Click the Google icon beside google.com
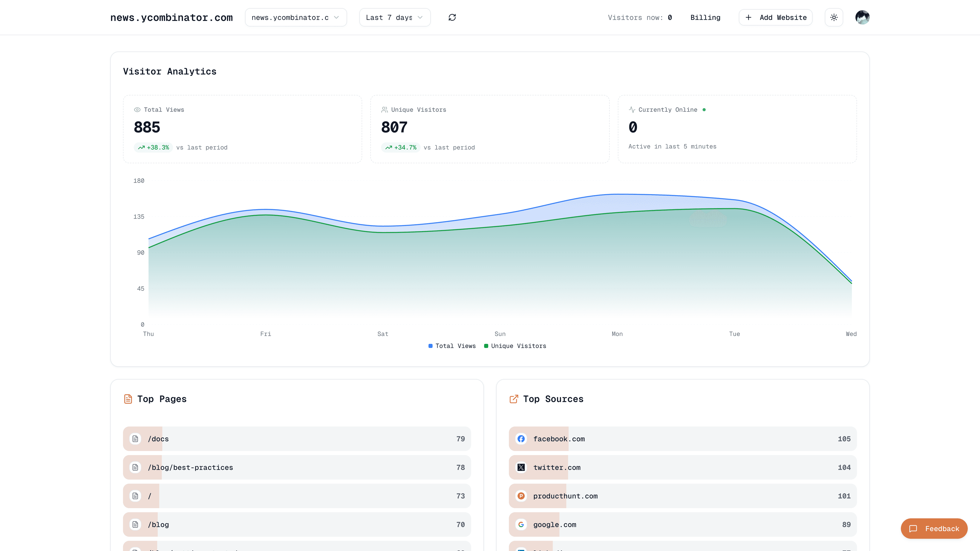Screen dimensions: 980x551 pyautogui.click(x=521, y=524)
